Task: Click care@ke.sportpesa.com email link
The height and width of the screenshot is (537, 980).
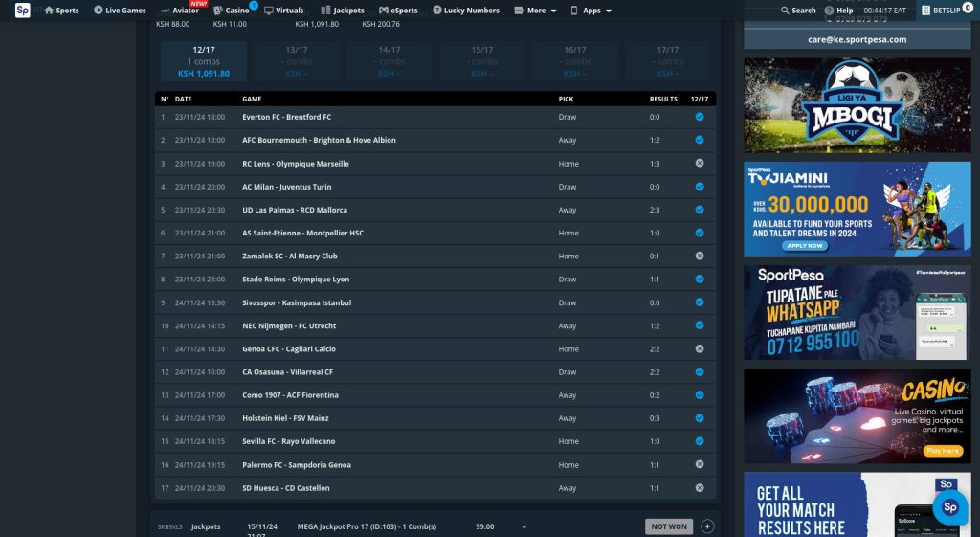Action: click(857, 39)
